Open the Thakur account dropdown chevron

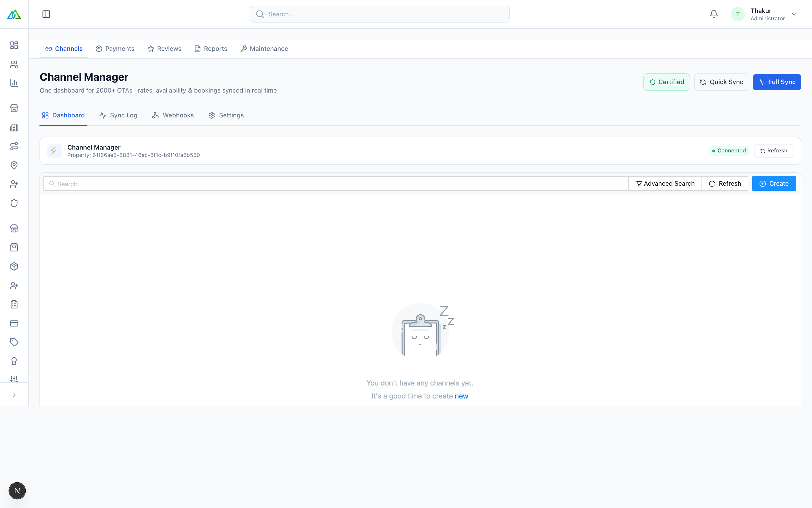pyautogui.click(x=794, y=14)
